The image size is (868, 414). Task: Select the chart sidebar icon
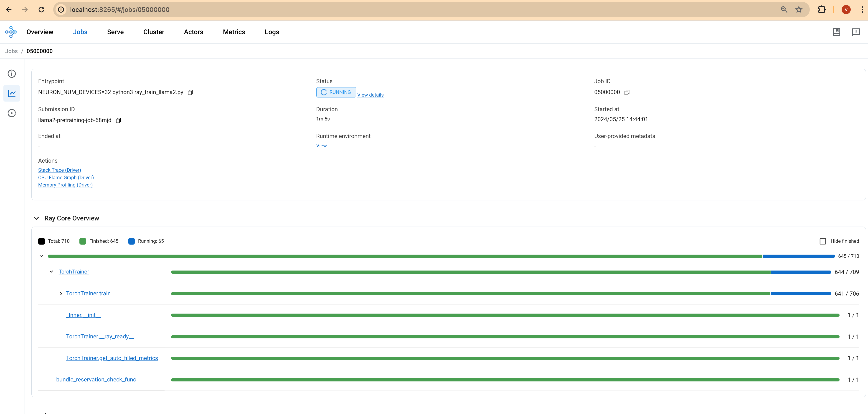[12, 93]
